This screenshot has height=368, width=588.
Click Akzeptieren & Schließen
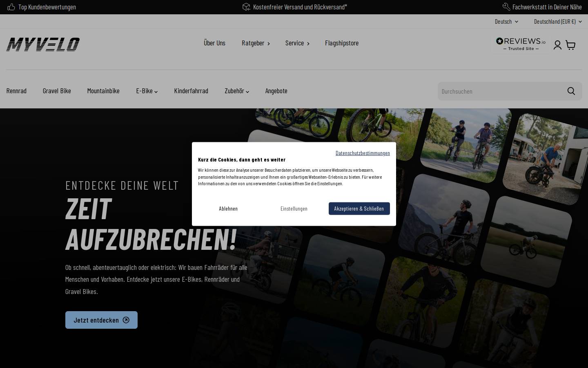(359, 209)
